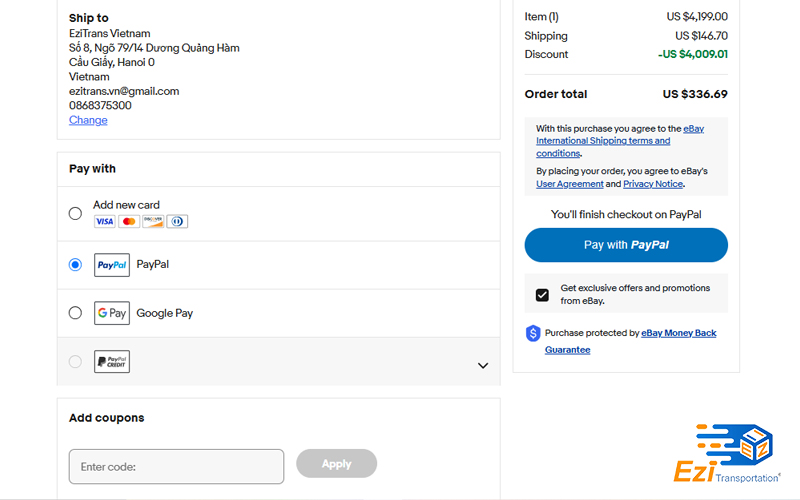Click the Ezi Transportation logo
This screenshot has height=500, width=800.
click(727, 453)
